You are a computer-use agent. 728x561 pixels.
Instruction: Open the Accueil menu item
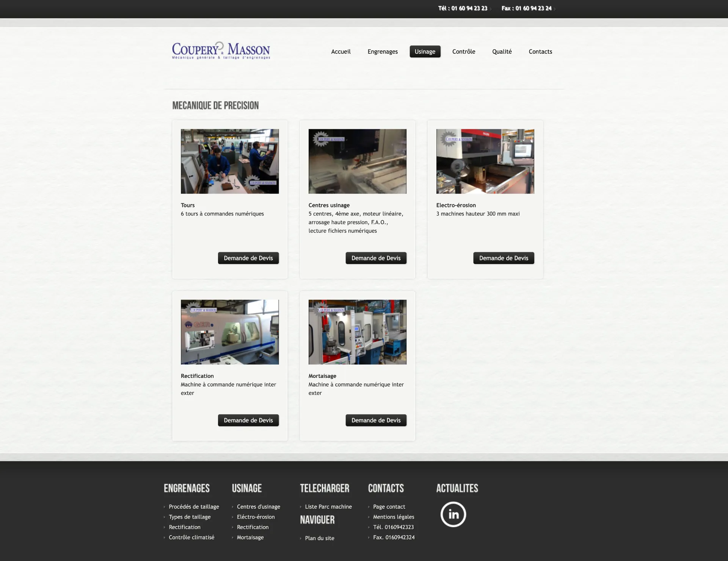[340, 52]
